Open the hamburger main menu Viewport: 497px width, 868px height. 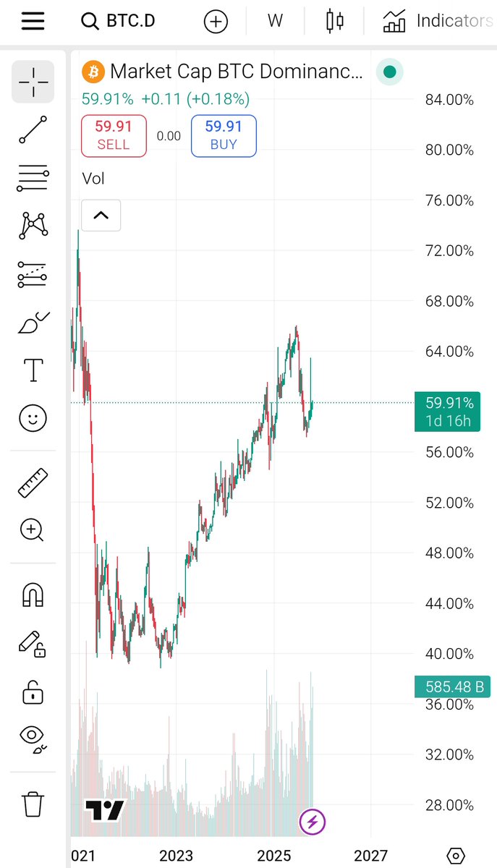coord(33,21)
